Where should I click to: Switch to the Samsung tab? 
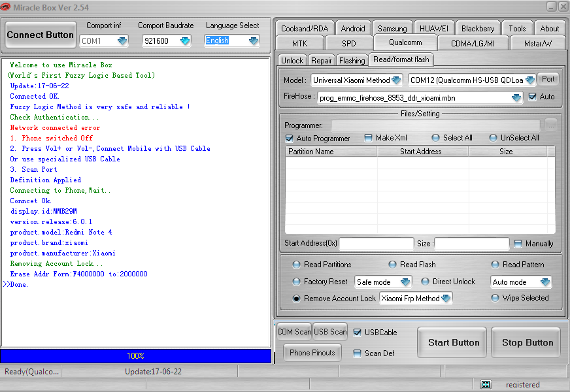tap(392, 28)
